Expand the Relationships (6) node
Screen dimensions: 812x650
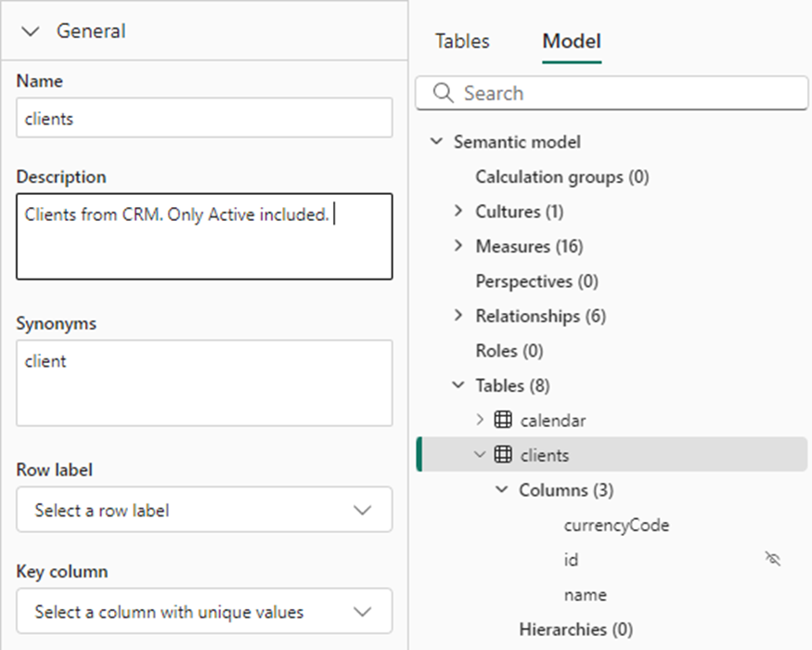point(458,316)
